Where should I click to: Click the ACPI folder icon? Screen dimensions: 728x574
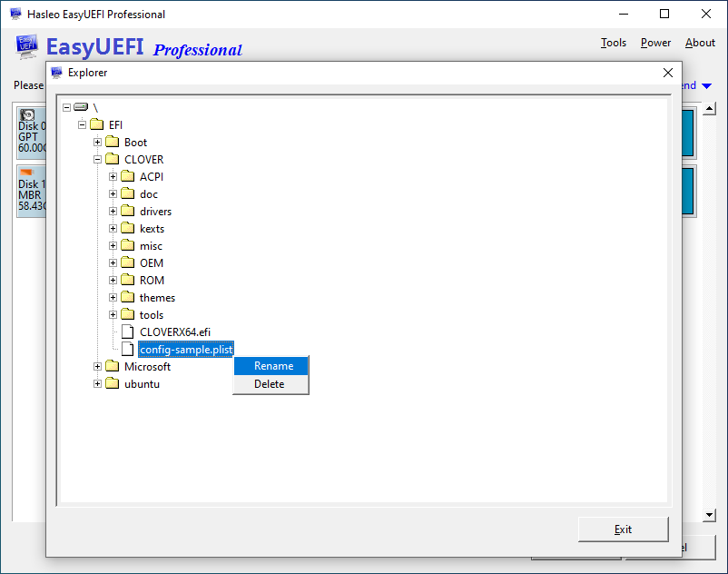[127, 175]
